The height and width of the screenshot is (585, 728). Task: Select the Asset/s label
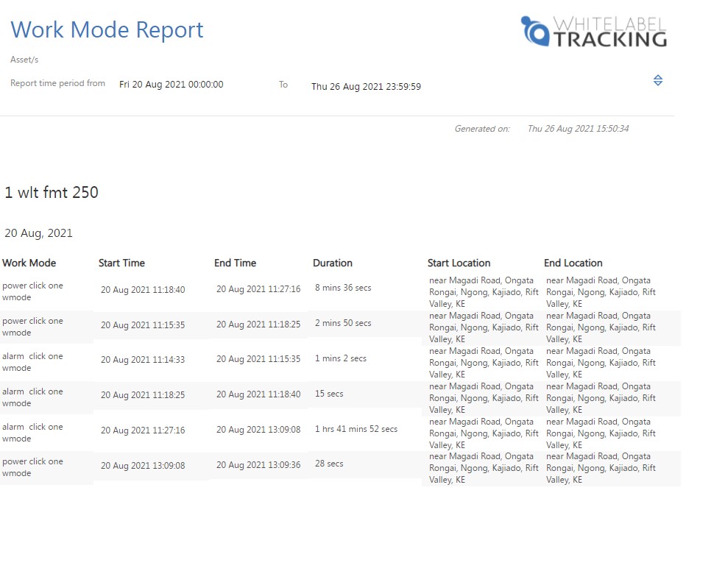[24, 60]
